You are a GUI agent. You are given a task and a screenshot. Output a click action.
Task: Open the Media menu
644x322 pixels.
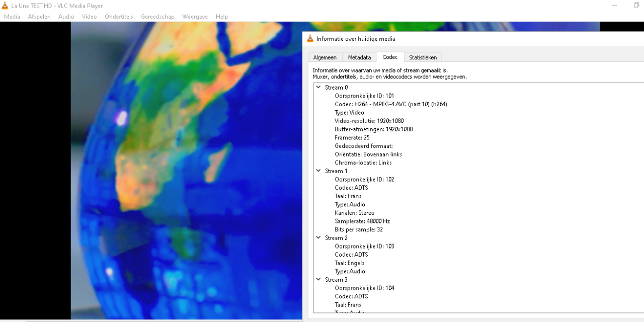coord(12,17)
